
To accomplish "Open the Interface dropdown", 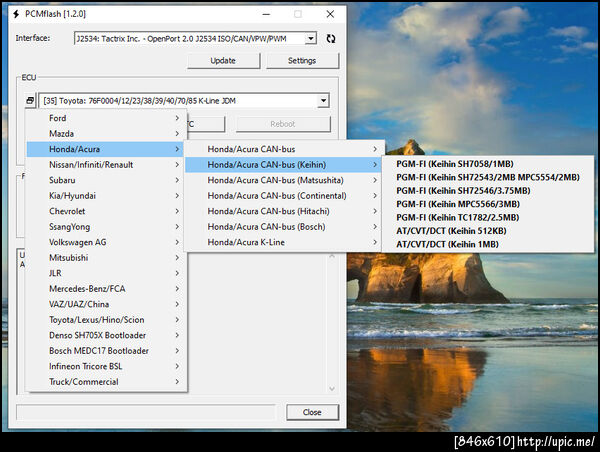I will pyautogui.click(x=311, y=38).
